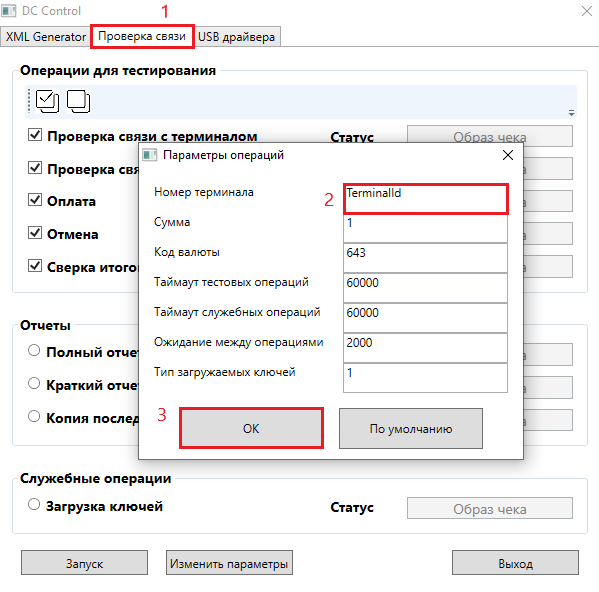The height and width of the screenshot is (592, 599).
Task: Click the DC Control window icon
Action: (x=8, y=11)
